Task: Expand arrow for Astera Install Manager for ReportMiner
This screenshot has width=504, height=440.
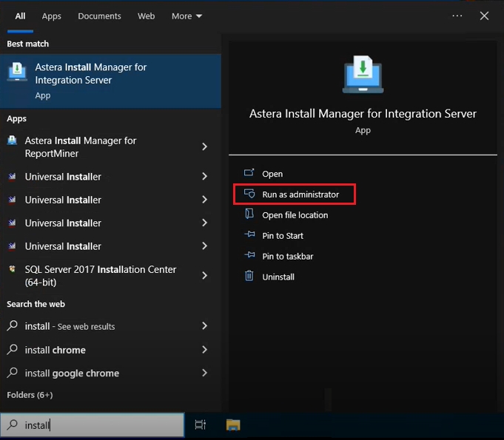Action: point(205,147)
